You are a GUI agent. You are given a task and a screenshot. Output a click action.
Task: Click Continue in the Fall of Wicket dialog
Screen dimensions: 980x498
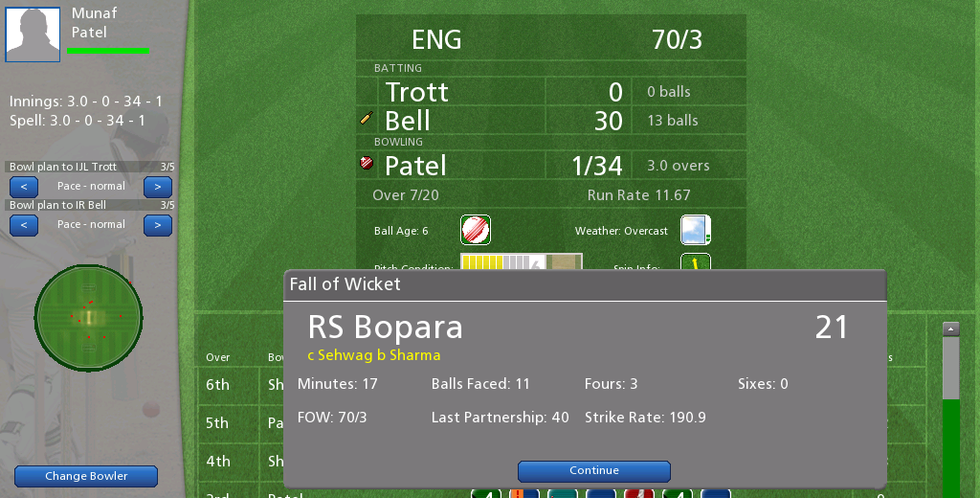pos(593,471)
